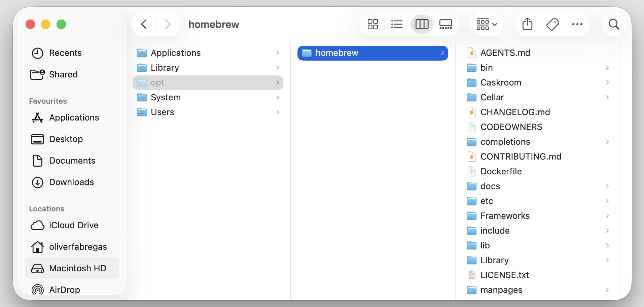Click the Edit Tags icon
The image size is (644, 307).
pyautogui.click(x=552, y=24)
